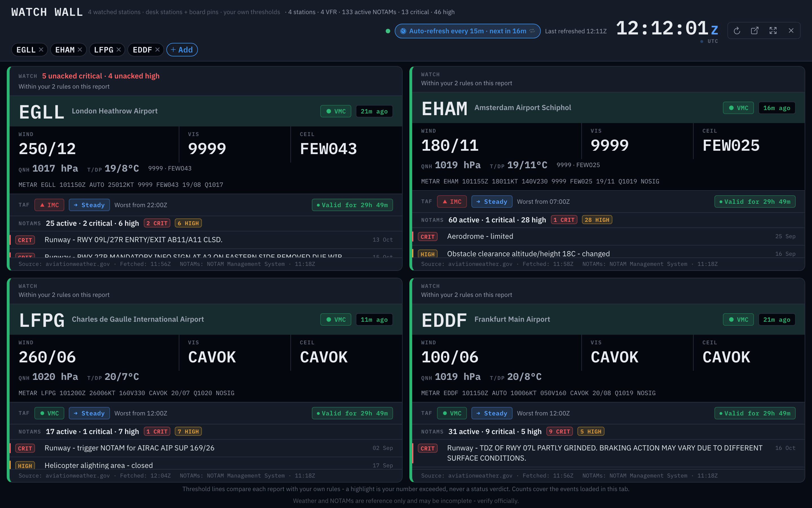Open EGLL RWY 09L/27R AB11/A11 CLSD NOTAM
812x508 pixels.
coord(206,240)
